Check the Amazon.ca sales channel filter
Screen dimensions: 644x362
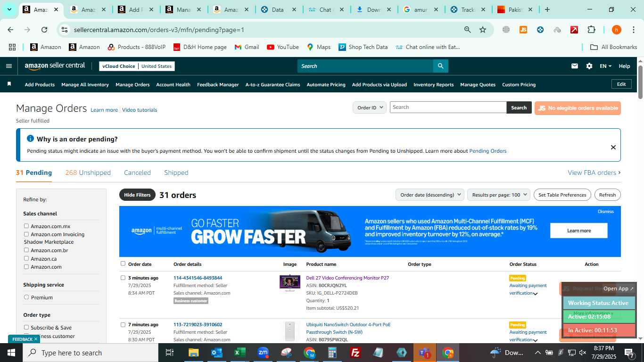pos(26,259)
